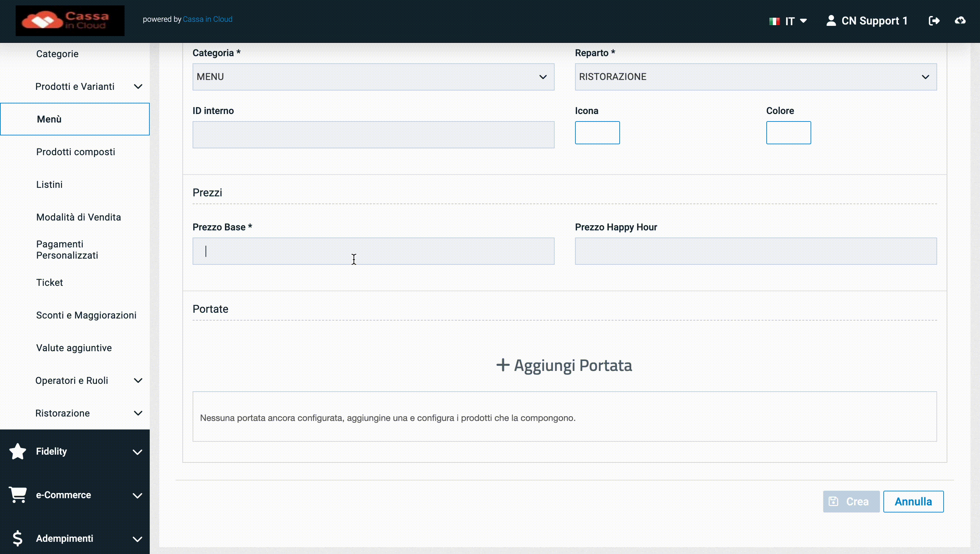Expand the Adempimenti section chevron
Image resolution: width=980 pixels, height=554 pixels.
(x=137, y=539)
